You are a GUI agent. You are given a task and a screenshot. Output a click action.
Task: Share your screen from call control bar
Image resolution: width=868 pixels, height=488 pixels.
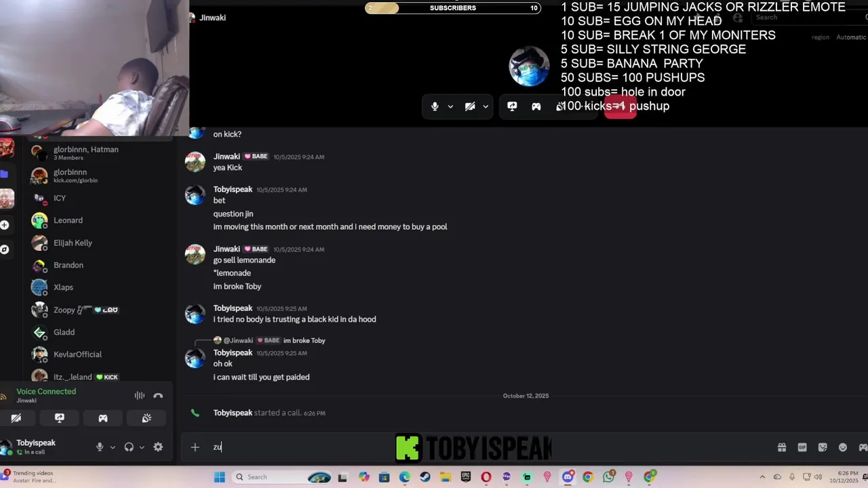(512, 106)
